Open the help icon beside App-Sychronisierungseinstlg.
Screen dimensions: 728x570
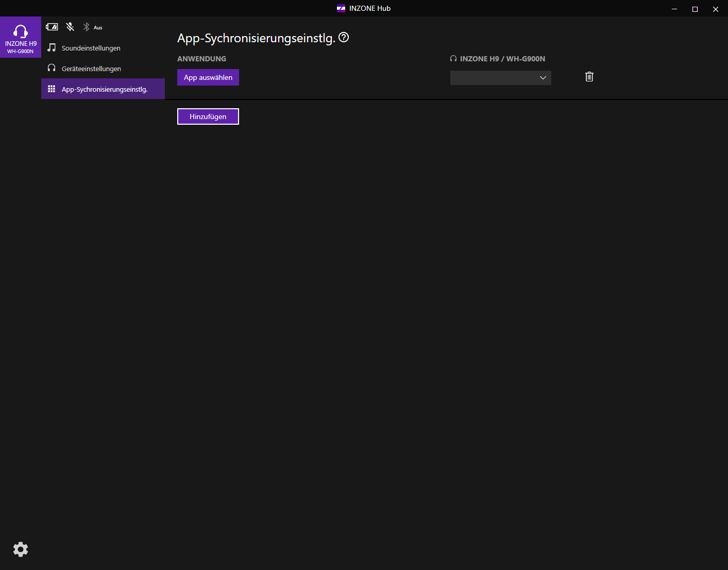344,37
